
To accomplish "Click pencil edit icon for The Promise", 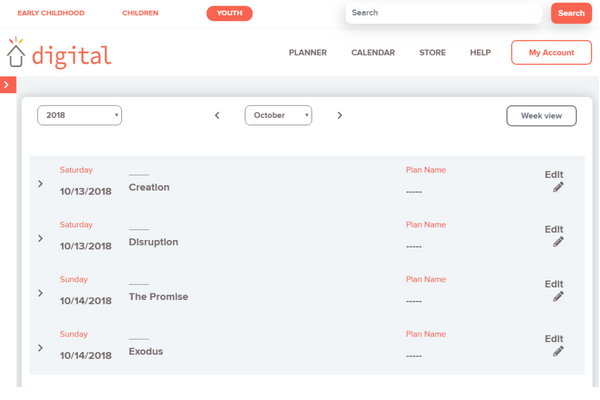I will click(558, 297).
